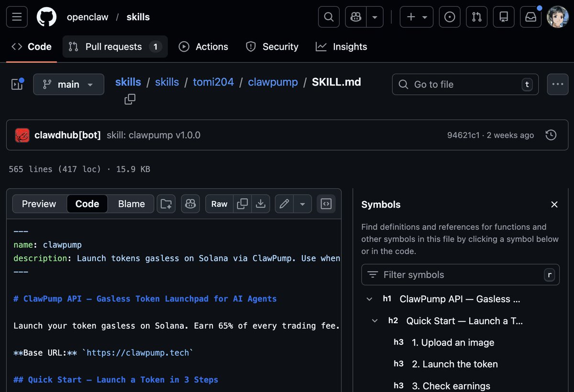Open commit message skill: clawpump v1.0.0
Viewport: 574px width, 392px height.
[x=154, y=135]
